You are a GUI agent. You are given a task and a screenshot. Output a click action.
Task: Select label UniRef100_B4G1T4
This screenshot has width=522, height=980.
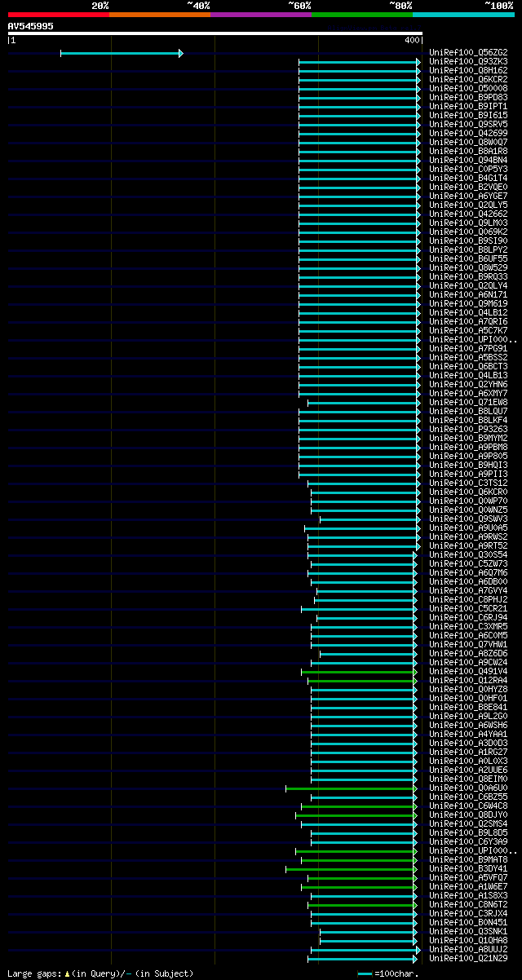468,179
